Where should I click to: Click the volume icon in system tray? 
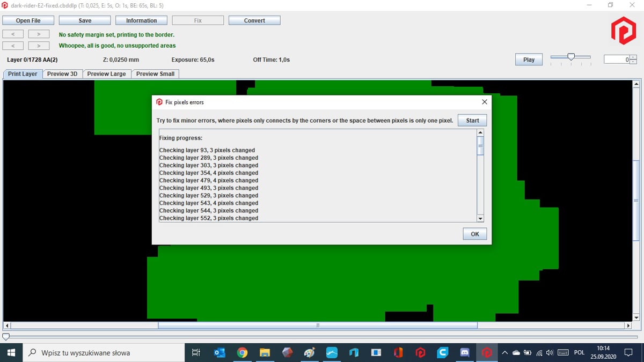pos(550,352)
